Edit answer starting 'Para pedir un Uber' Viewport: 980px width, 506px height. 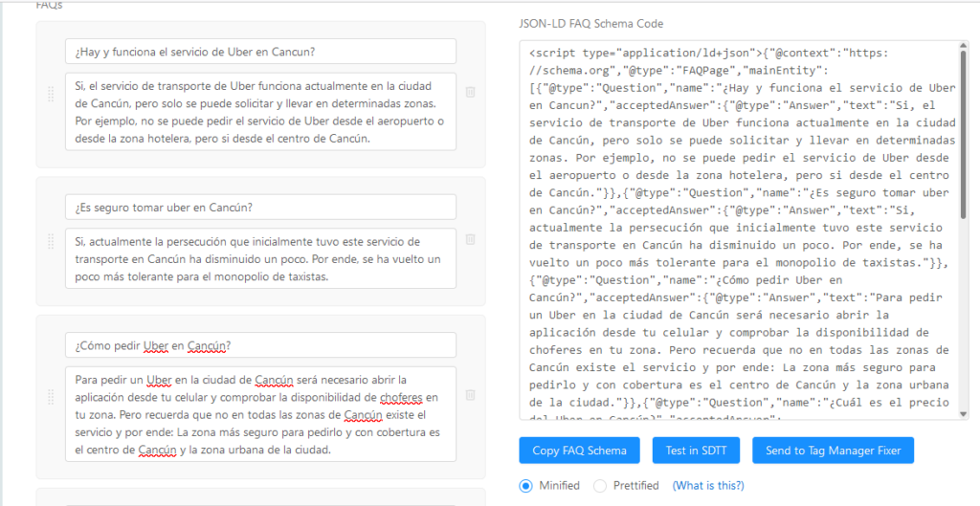pyautogui.click(x=260, y=414)
